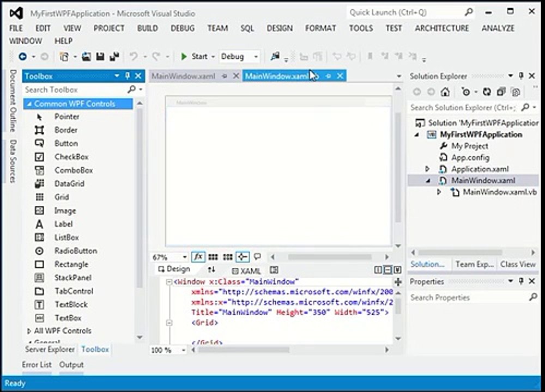Viewport: 545px width, 392px height.
Task: Open the Debug configuration dropdown
Action: (x=256, y=57)
